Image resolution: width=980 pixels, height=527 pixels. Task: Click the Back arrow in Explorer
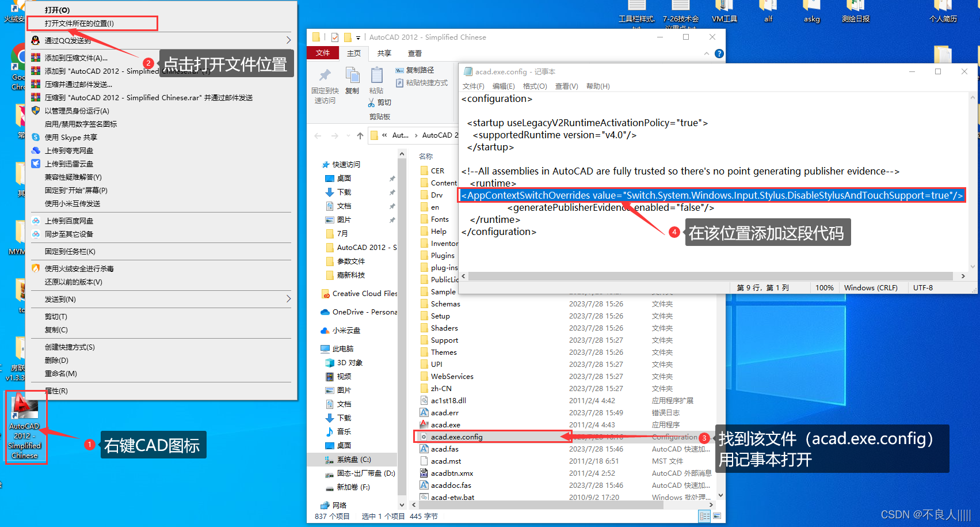pyautogui.click(x=318, y=135)
